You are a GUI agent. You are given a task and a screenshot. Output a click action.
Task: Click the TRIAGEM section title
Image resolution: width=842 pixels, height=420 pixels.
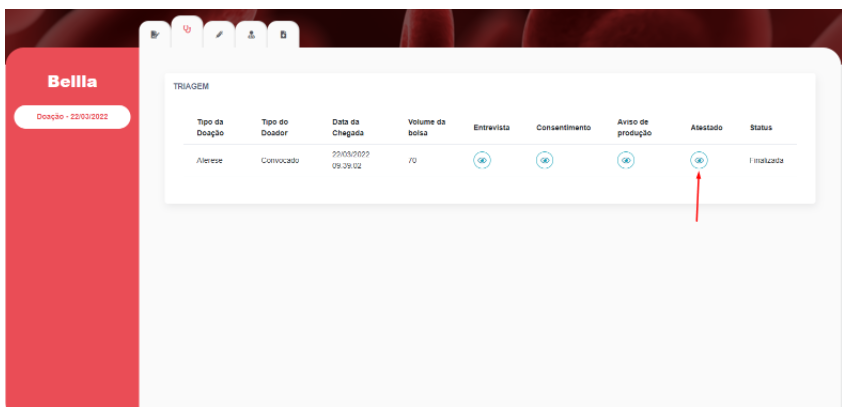coord(191,86)
